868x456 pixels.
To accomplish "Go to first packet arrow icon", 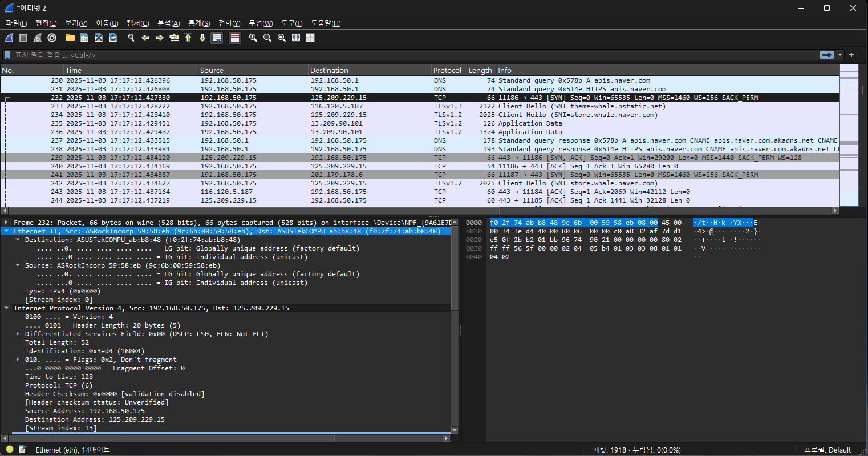I will click(188, 38).
